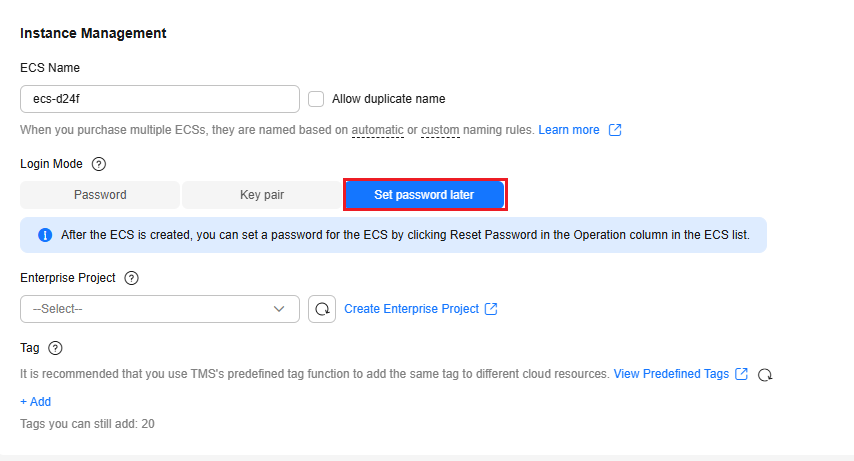
Task: Click the blue info icon in notice
Action: pyautogui.click(x=45, y=235)
